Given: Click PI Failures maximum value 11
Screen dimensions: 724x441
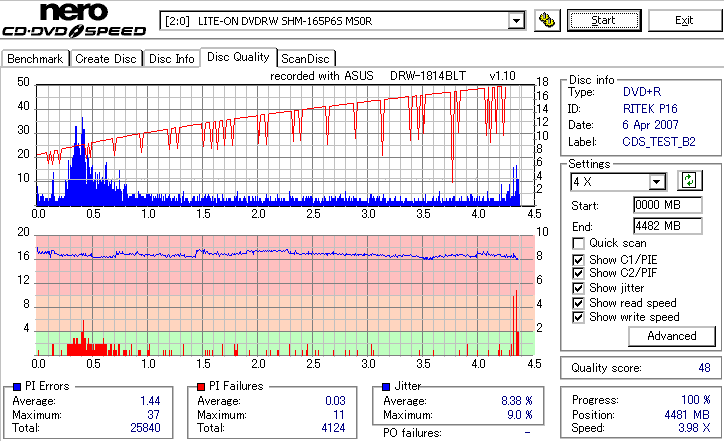Looking at the screenshot, I should 339,415.
